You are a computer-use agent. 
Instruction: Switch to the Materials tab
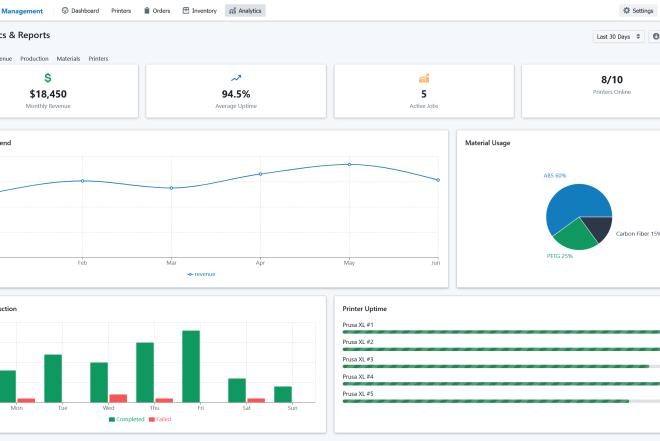tap(68, 59)
